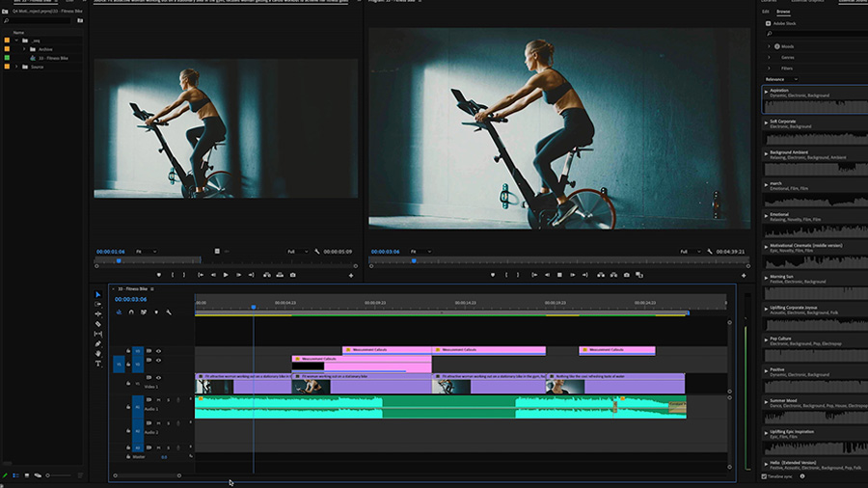Open button editor plus in Program monitor
This screenshot has width=868, height=488.
pos(744,275)
